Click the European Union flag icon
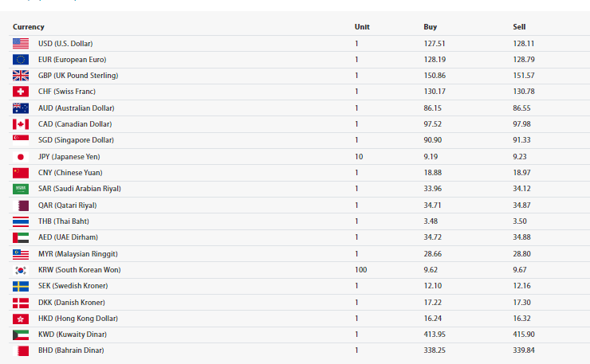This screenshot has height=364, width=590. tap(21, 60)
